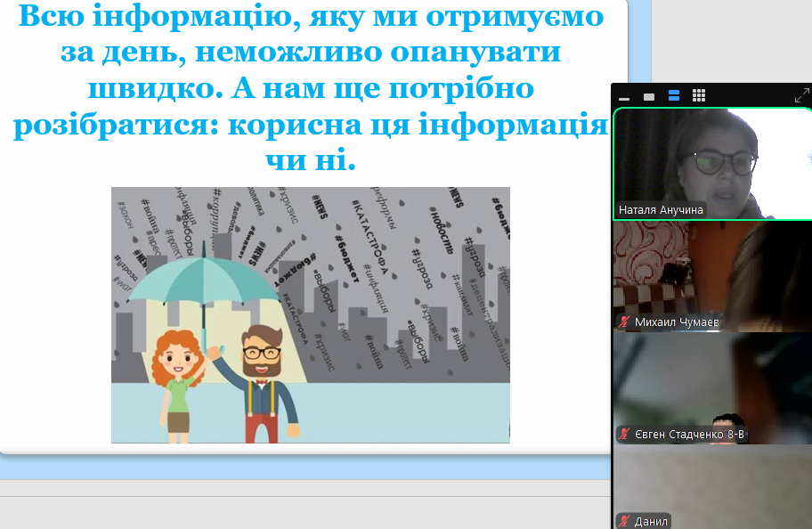The height and width of the screenshot is (529, 812).
Task: Click muted microphone icon beside Данил
Action: 624,521
